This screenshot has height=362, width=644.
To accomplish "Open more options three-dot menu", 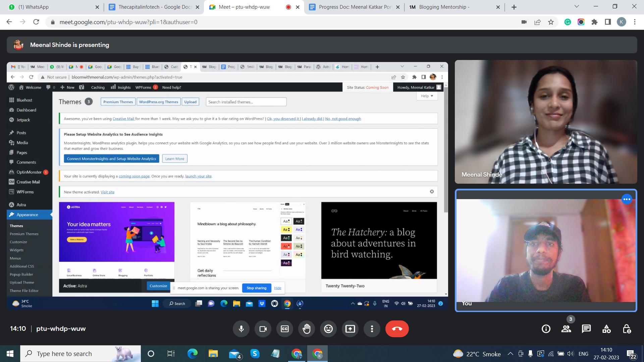I will tap(372, 329).
